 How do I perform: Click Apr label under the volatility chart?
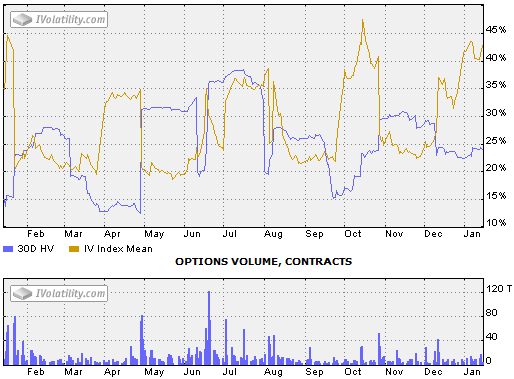coord(112,234)
